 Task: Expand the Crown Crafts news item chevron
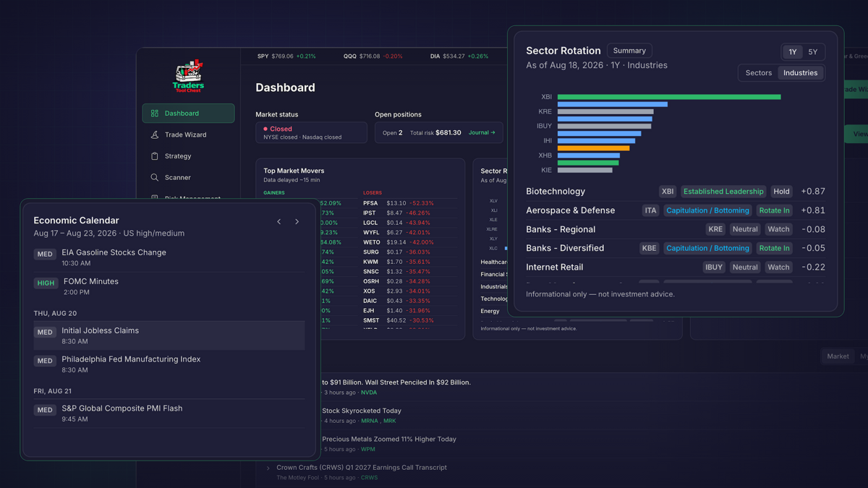(268, 468)
